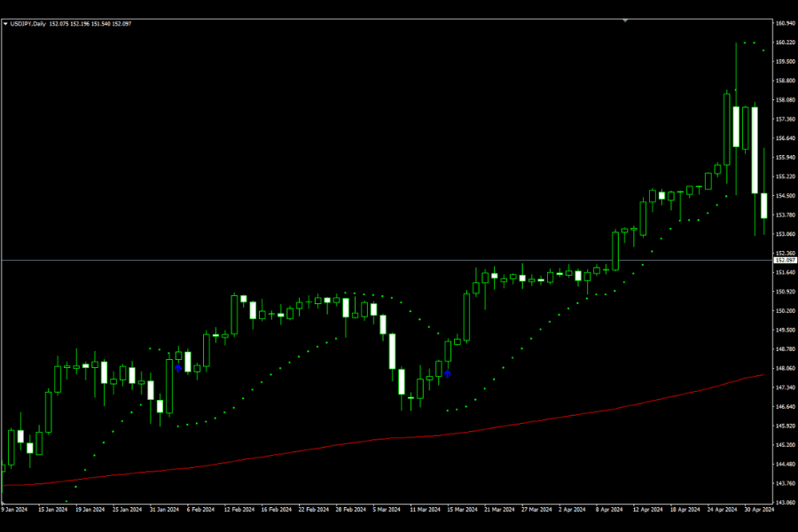Click the 12 Feb 2024 date label
798x532 pixels.
point(239,510)
